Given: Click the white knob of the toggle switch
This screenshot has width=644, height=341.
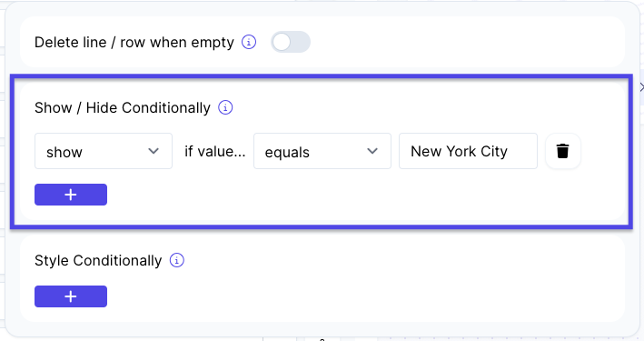Looking at the screenshot, I should point(282,42).
